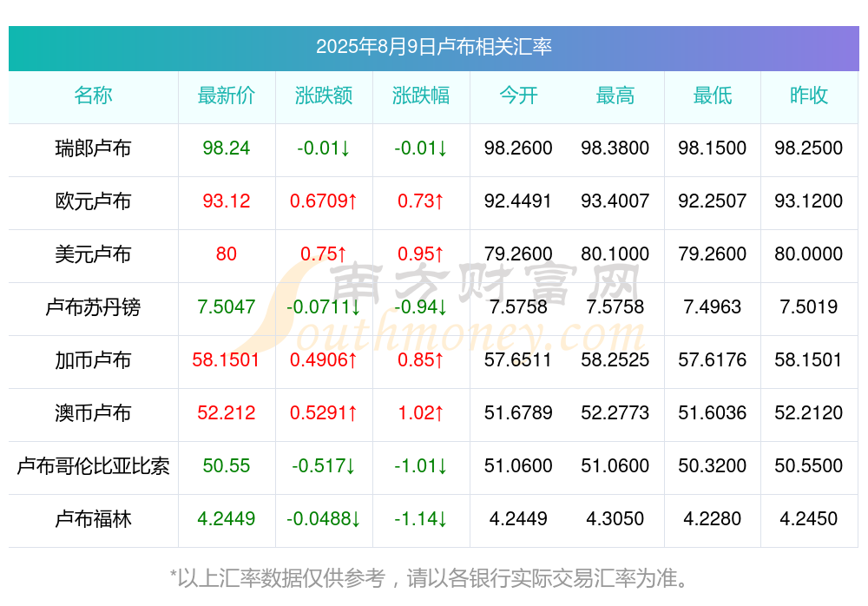Click the row name '加币卢布'
Image resolution: width=868 pixels, height=606 pixels.
point(93,360)
